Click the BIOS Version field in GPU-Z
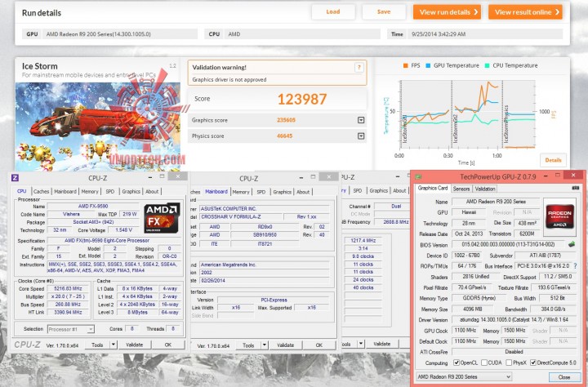 [508, 244]
